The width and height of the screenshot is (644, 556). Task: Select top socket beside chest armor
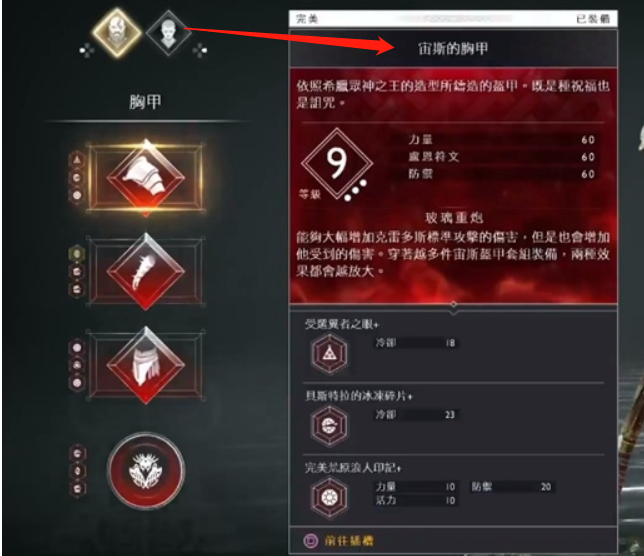77,160
